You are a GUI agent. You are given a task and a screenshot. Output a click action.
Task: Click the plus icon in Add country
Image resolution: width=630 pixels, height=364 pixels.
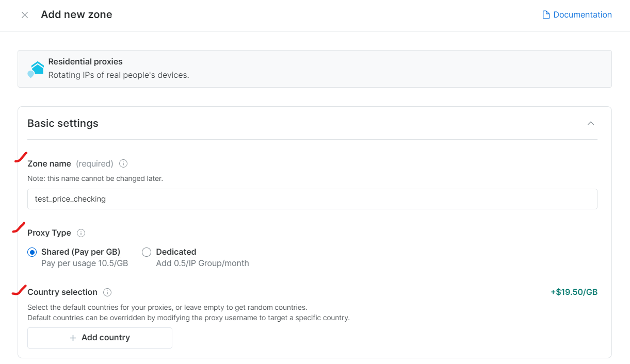73,338
